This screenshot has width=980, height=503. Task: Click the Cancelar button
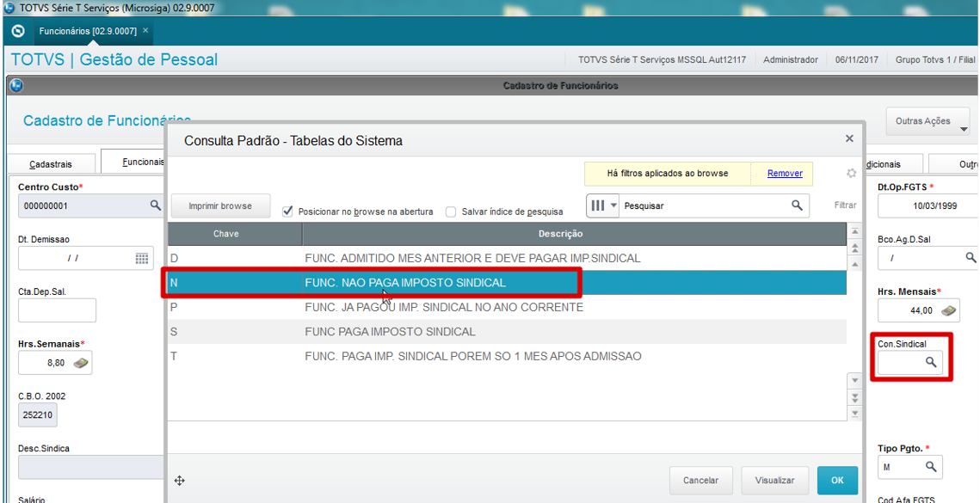point(700,481)
